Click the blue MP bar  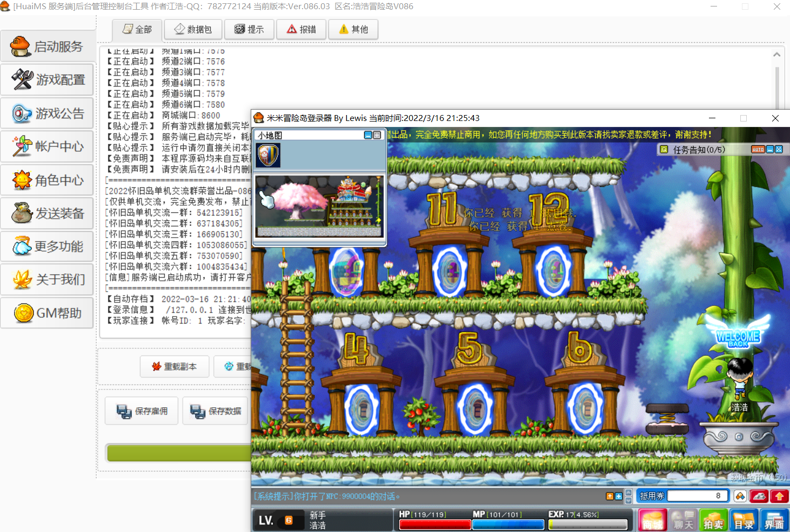(x=508, y=524)
